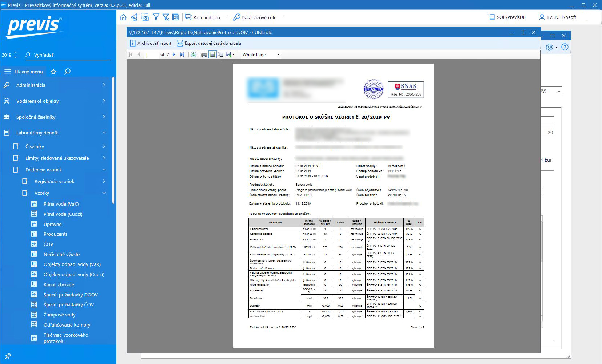
Task: Click the report title 'PROTOKOL O SKÚŠKE VZORKY'
Action: tap(336, 117)
